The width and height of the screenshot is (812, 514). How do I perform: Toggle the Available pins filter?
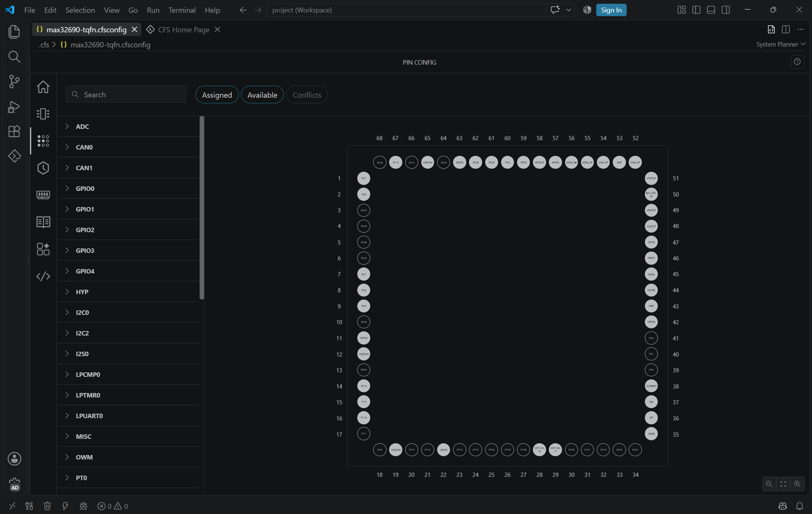(x=262, y=95)
